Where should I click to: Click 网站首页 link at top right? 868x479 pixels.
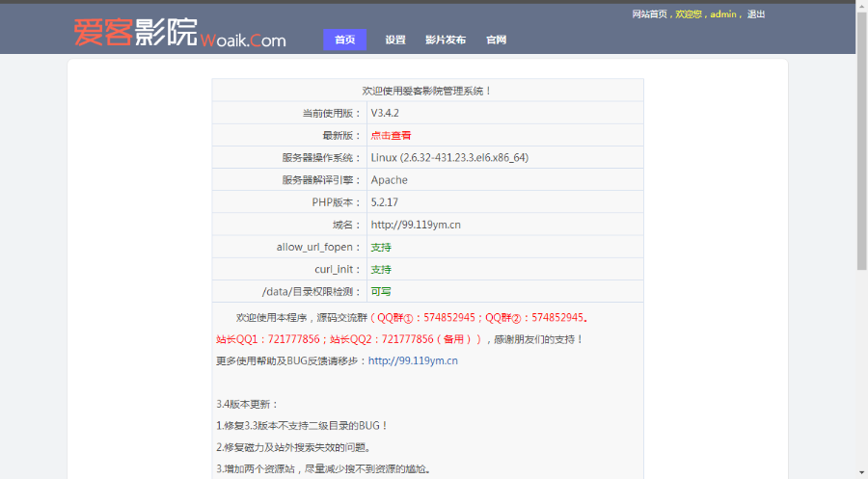coord(649,14)
